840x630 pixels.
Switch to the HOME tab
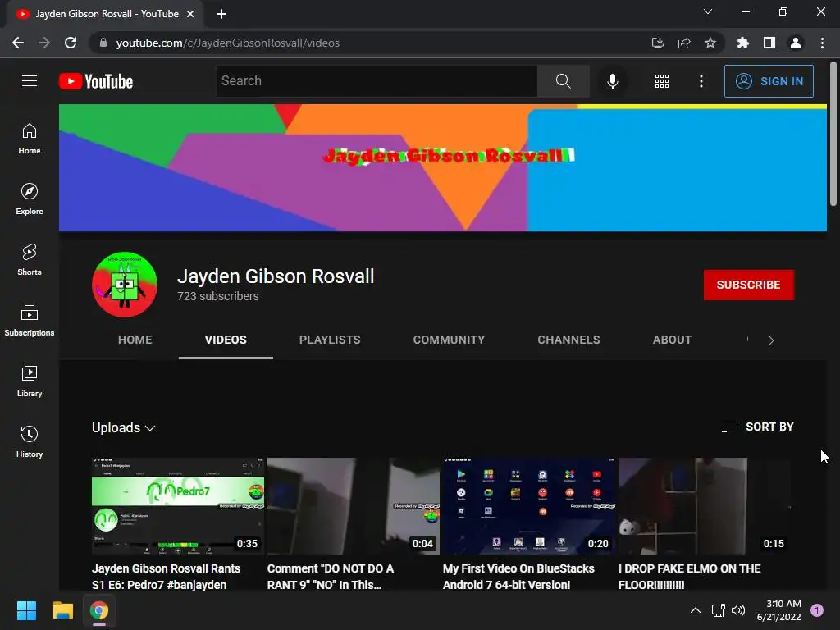(135, 340)
